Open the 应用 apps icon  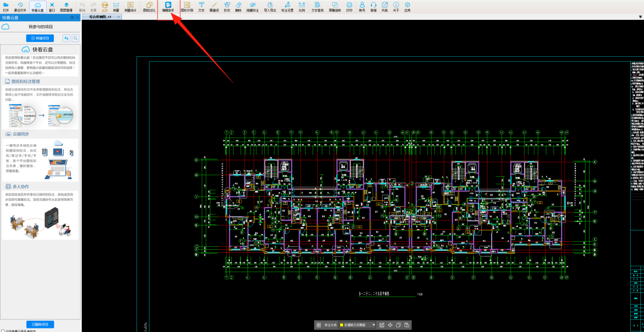(x=407, y=7)
